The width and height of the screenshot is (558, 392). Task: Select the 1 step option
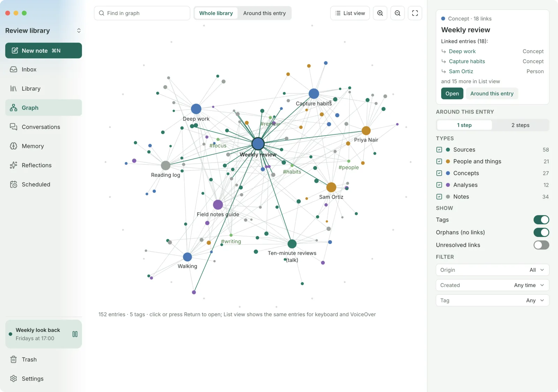click(464, 125)
